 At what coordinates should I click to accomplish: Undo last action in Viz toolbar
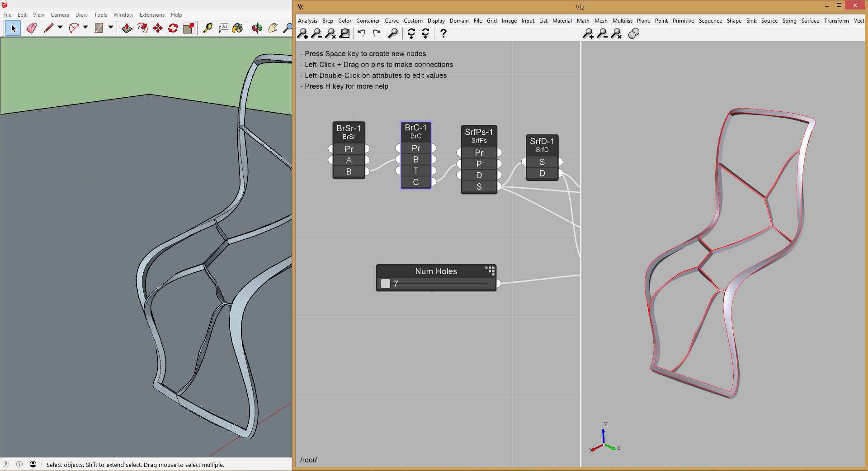361,33
